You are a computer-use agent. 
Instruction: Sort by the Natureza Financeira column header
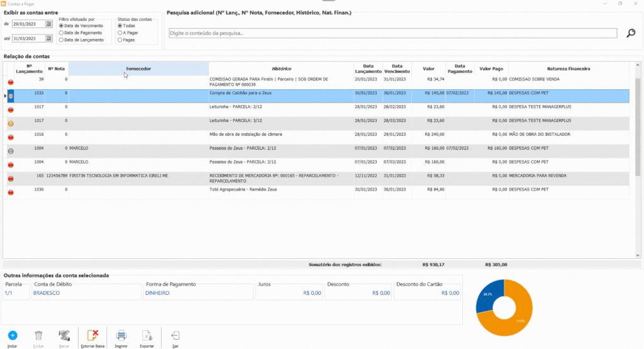pos(569,69)
